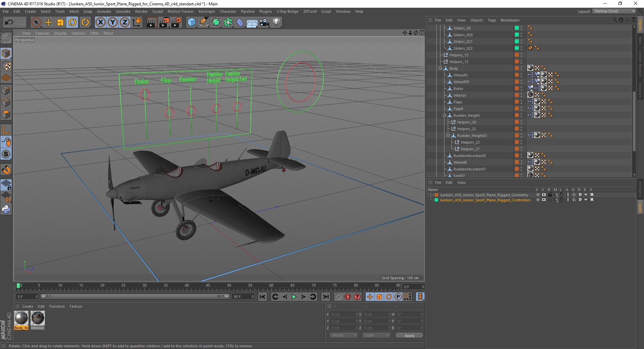Viewport: 644px width, 349px height.
Task: Toggle Z axis lock
Action: 124,22
